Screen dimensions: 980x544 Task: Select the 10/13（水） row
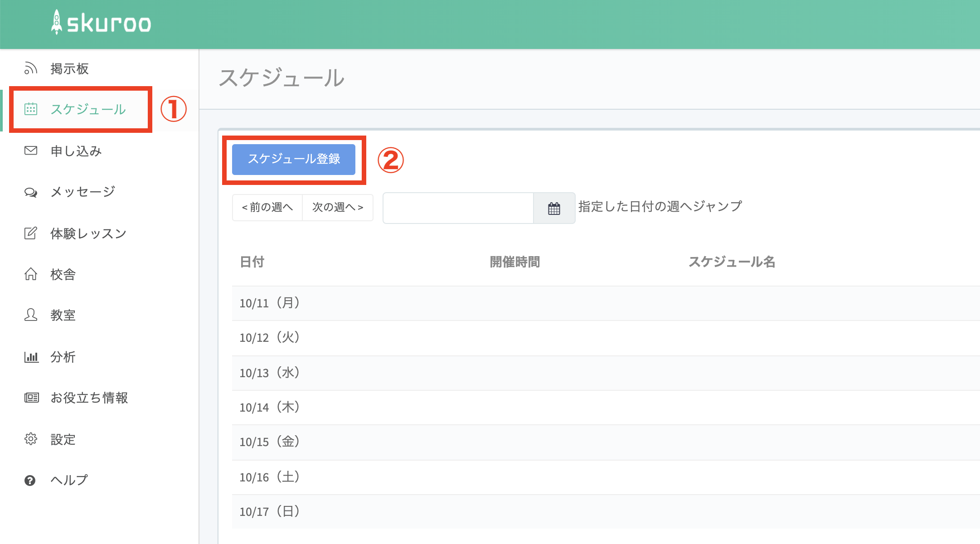(x=606, y=373)
